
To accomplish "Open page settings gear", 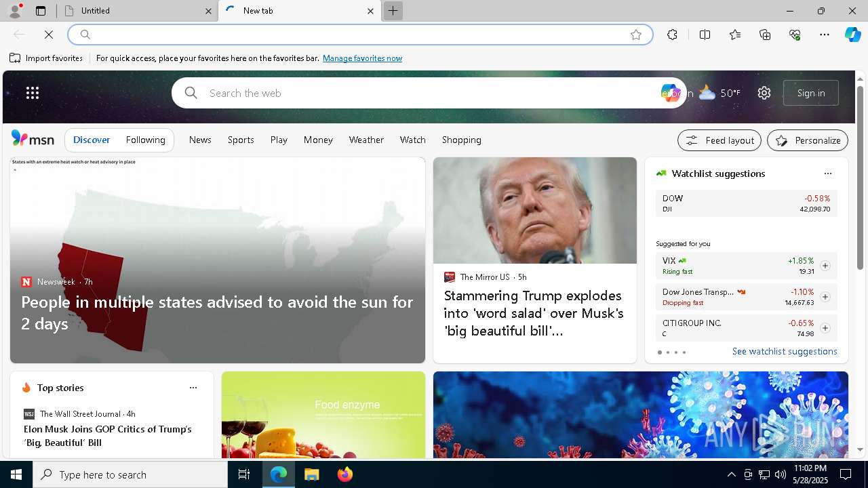I will (x=764, y=93).
